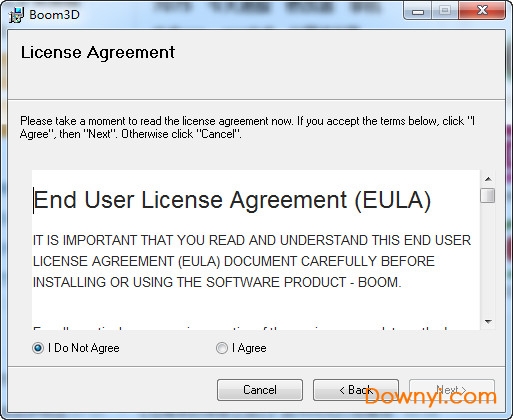513x420 pixels.
Task: Select the I Do Not Agree option
Action: 38,348
